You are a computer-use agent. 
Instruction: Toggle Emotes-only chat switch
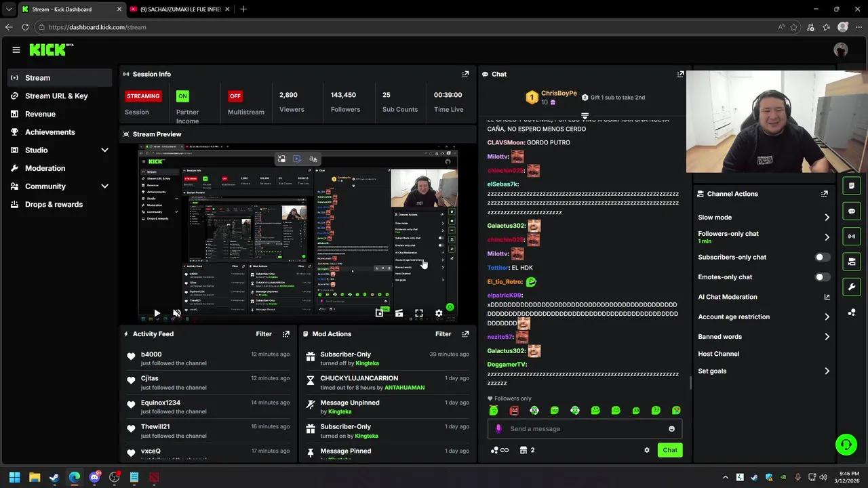(822, 277)
